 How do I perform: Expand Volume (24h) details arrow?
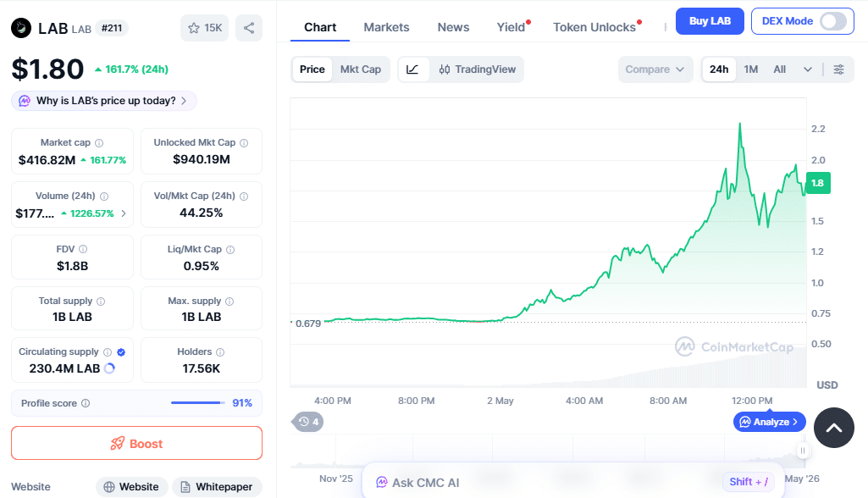pos(124,213)
